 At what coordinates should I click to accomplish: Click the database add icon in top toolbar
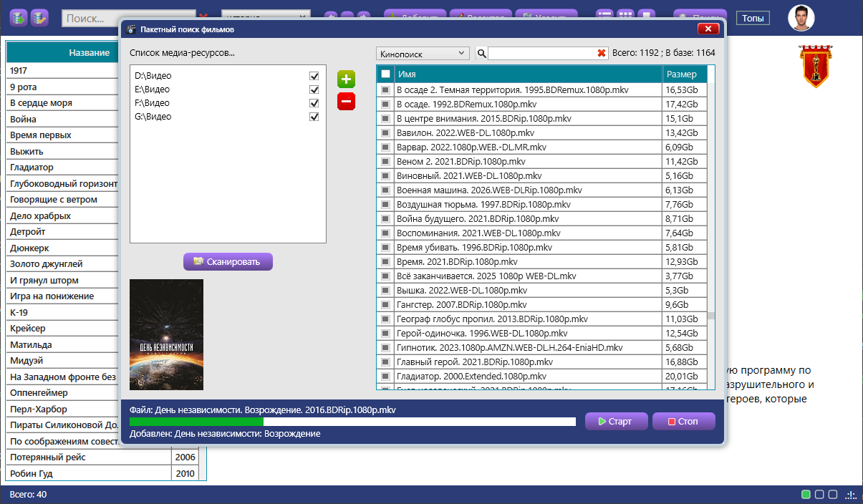19,17
